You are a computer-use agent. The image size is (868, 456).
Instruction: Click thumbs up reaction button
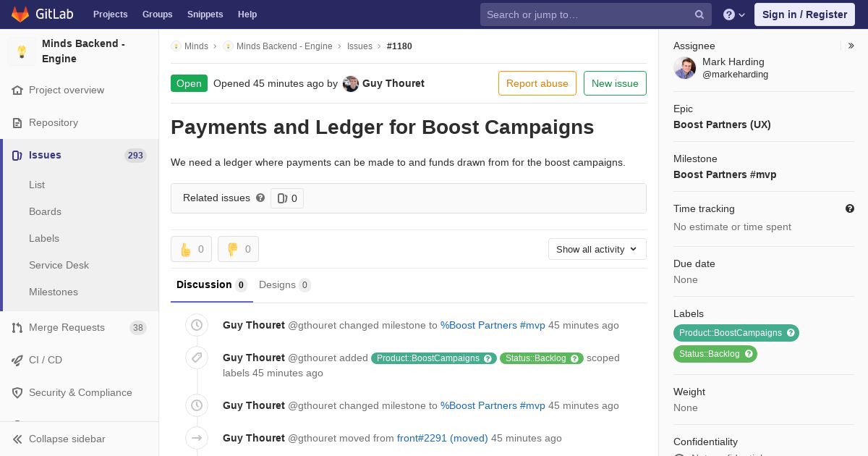pyautogui.click(x=191, y=249)
